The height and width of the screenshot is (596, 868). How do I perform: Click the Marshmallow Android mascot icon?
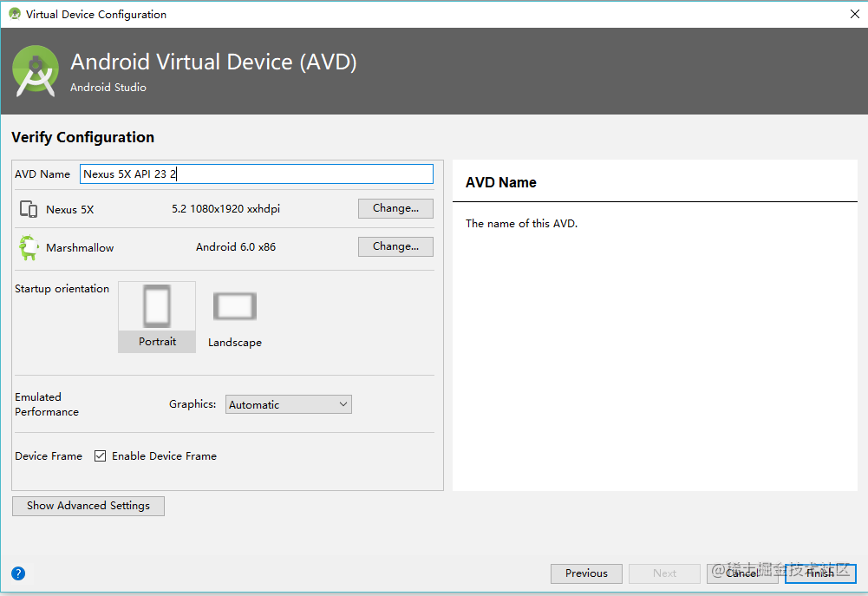tap(29, 247)
